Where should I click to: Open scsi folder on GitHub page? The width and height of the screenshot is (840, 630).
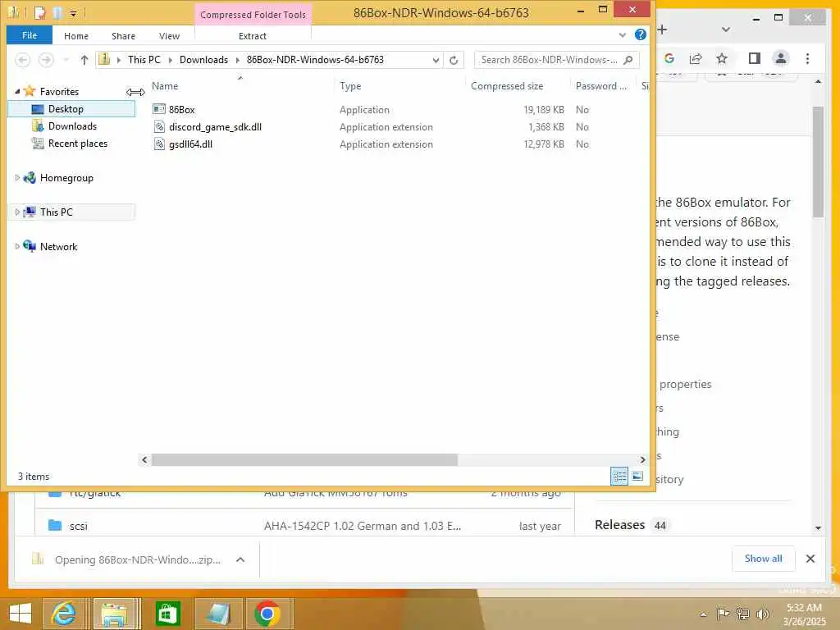pos(78,526)
